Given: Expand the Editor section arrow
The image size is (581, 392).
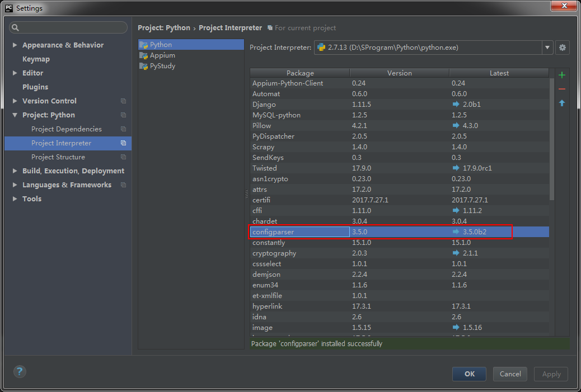Looking at the screenshot, I should pyautogui.click(x=15, y=73).
